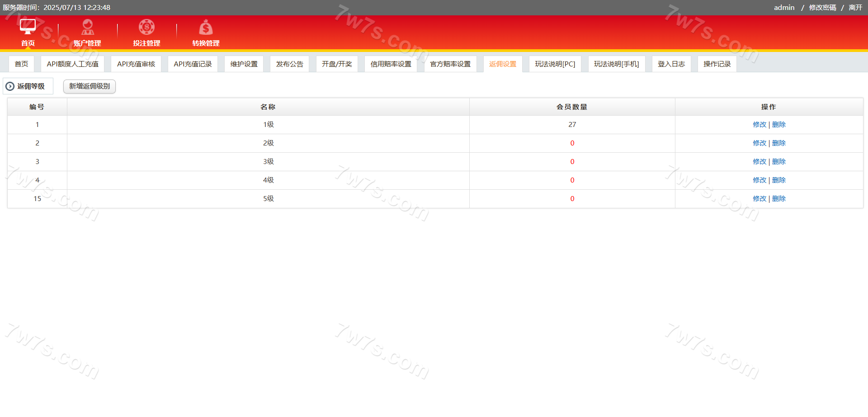This screenshot has width=868, height=417.
Task: Select the 维护设置 tab
Action: pos(244,64)
